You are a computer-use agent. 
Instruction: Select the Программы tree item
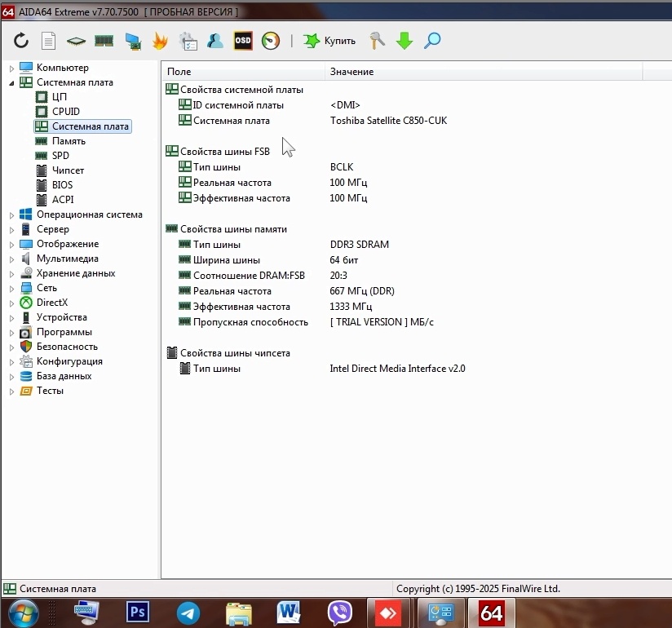click(x=64, y=332)
